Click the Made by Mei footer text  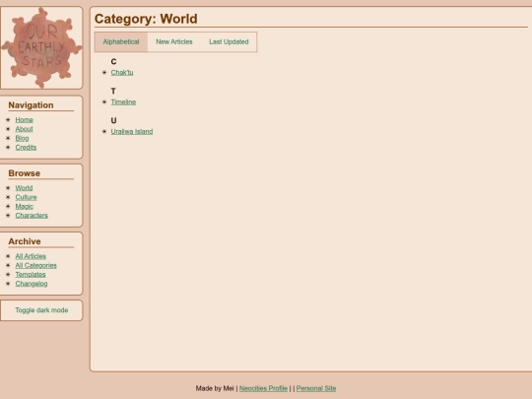click(x=215, y=388)
